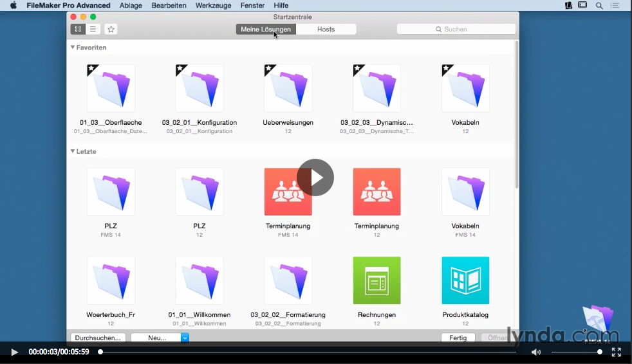Collapse the Favoriten section
This screenshot has height=364, width=632.
73,47
